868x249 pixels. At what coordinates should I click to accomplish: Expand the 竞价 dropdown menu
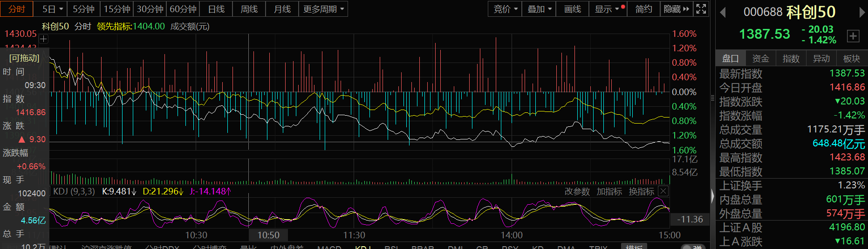click(505, 9)
